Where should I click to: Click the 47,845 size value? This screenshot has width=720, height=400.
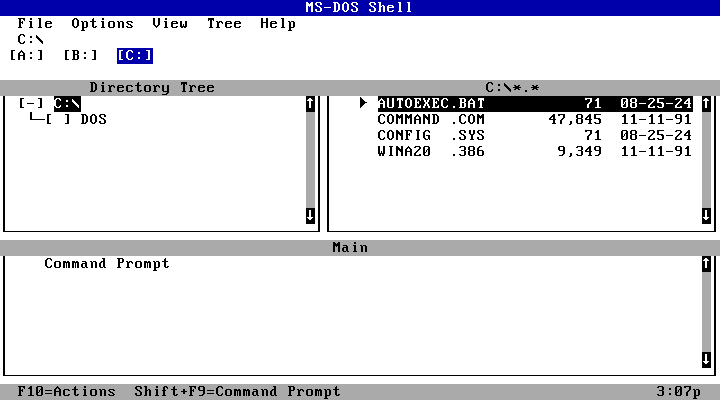575,119
